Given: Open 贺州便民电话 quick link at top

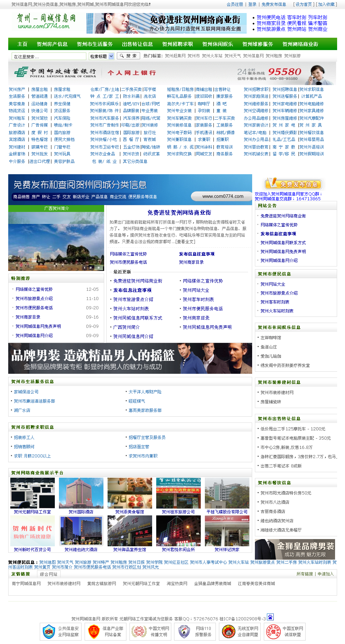Looking at the screenshot, I should [x=271, y=17].
